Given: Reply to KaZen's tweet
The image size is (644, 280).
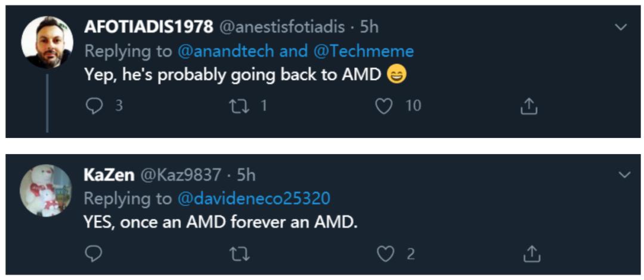Looking at the screenshot, I should click(94, 254).
